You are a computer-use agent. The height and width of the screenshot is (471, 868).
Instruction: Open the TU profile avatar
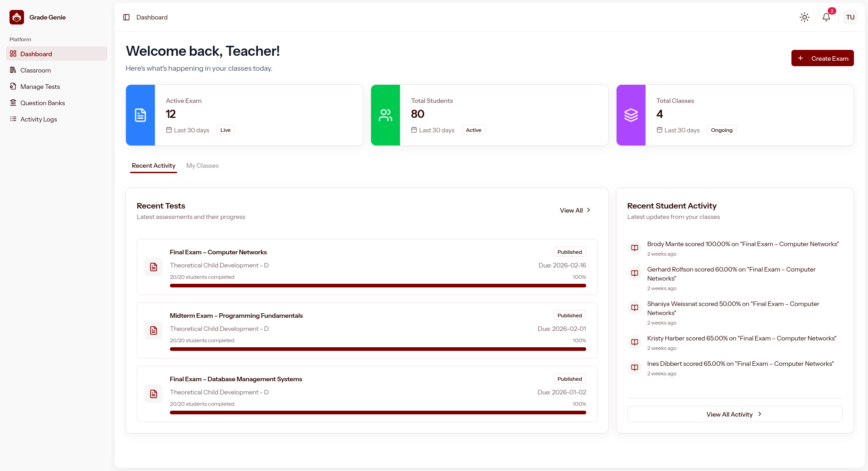(x=850, y=17)
